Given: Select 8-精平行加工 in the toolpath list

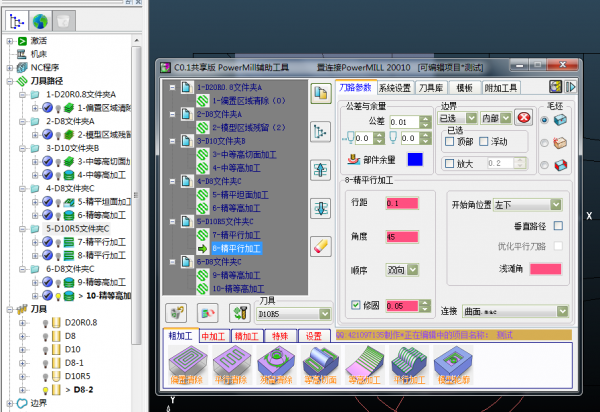Looking at the screenshot, I should point(234,247).
